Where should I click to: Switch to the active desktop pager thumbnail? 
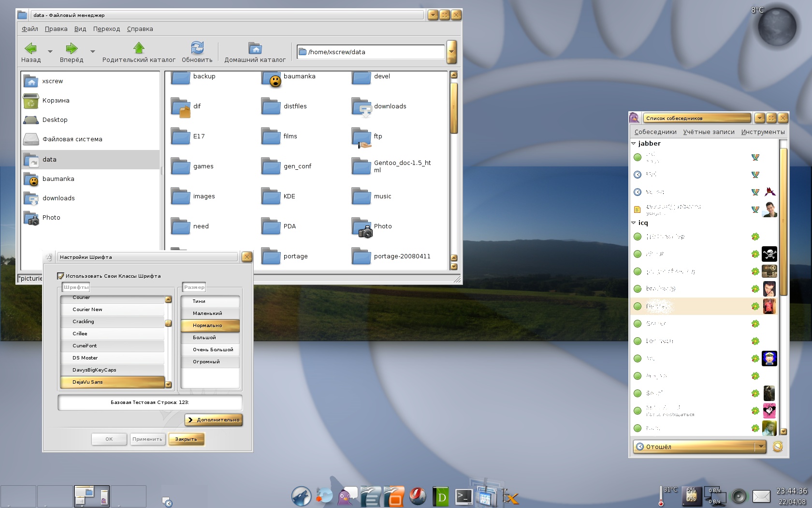92,496
